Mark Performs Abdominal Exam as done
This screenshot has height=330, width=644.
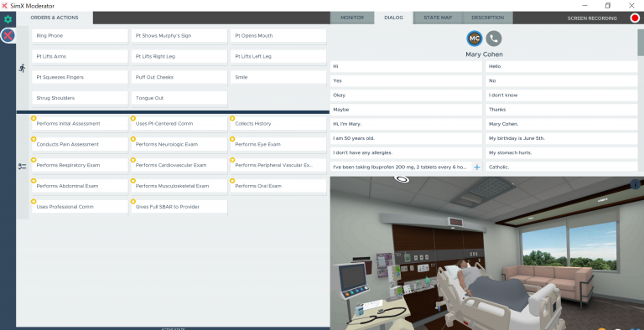[80, 186]
